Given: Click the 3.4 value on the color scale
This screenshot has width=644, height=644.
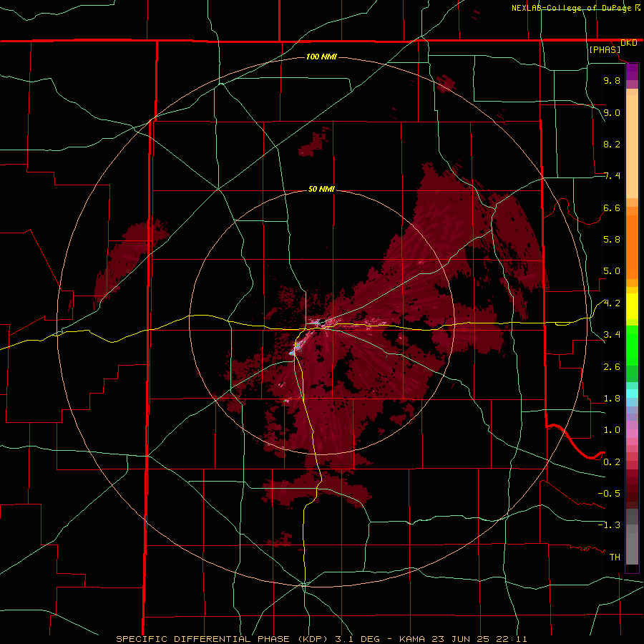Looking at the screenshot, I should click(612, 335).
